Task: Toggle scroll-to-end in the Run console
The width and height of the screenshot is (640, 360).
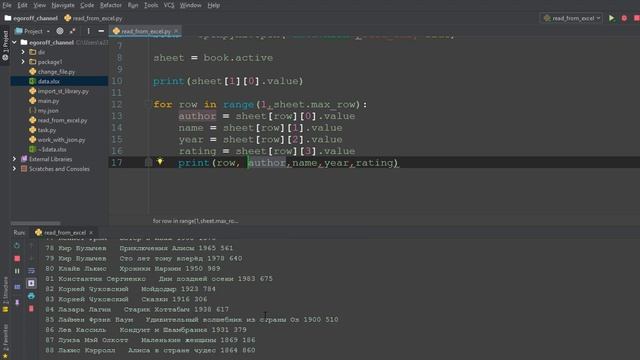Action: [x=31, y=283]
